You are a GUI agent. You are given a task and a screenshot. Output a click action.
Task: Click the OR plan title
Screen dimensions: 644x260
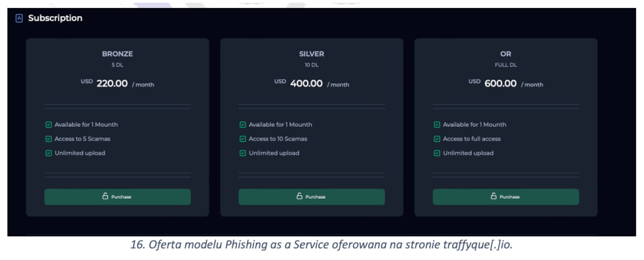[506, 54]
